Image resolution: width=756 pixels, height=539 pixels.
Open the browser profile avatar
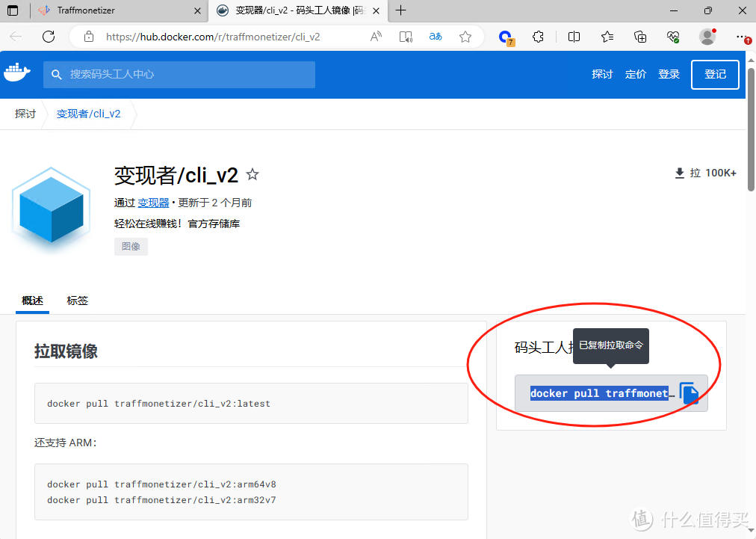point(707,37)
